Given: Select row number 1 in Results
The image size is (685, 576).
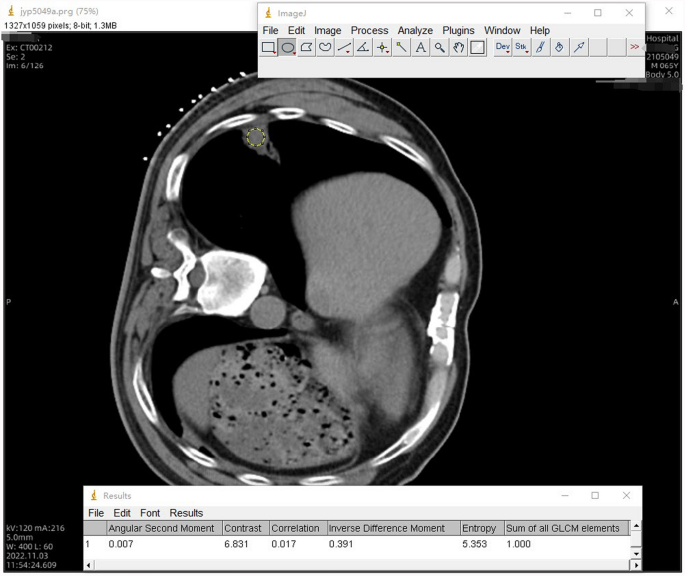Looking at the screenshot, I should point(87,544).
